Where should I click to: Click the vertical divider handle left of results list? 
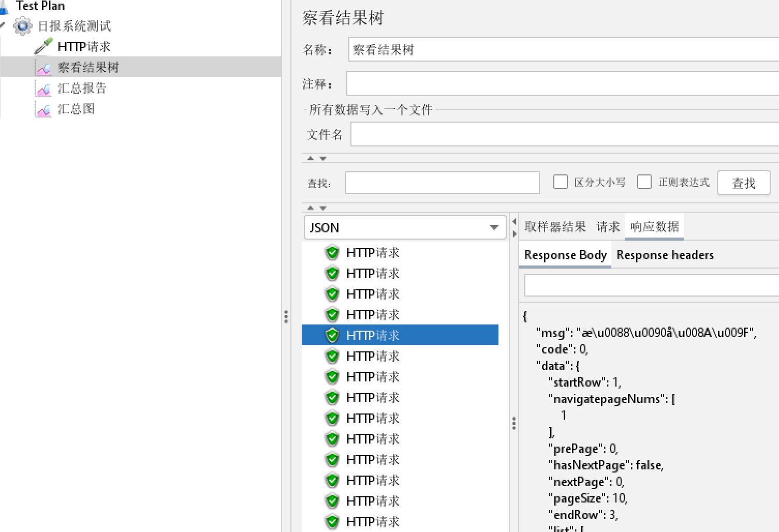point(286,317)
